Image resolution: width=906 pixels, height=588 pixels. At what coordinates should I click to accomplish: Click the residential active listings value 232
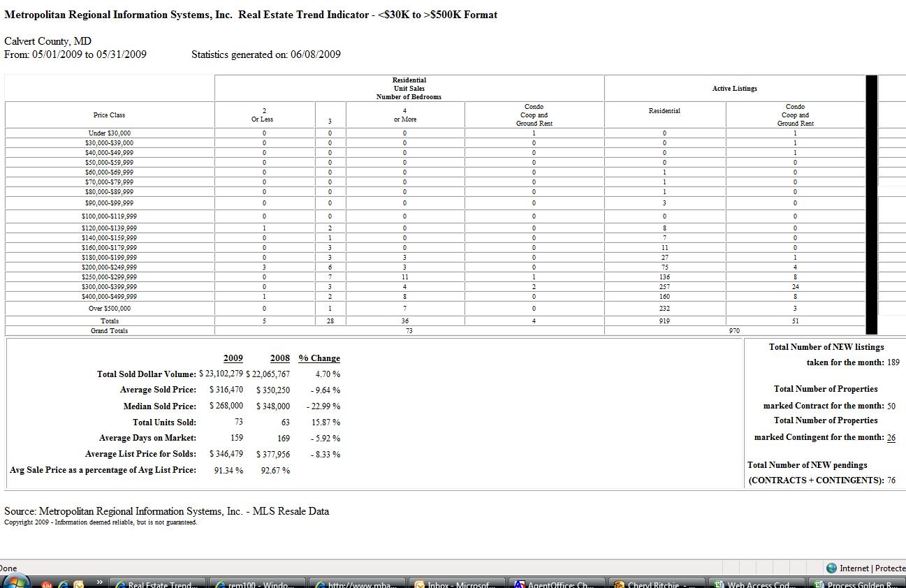click(664, 309)
